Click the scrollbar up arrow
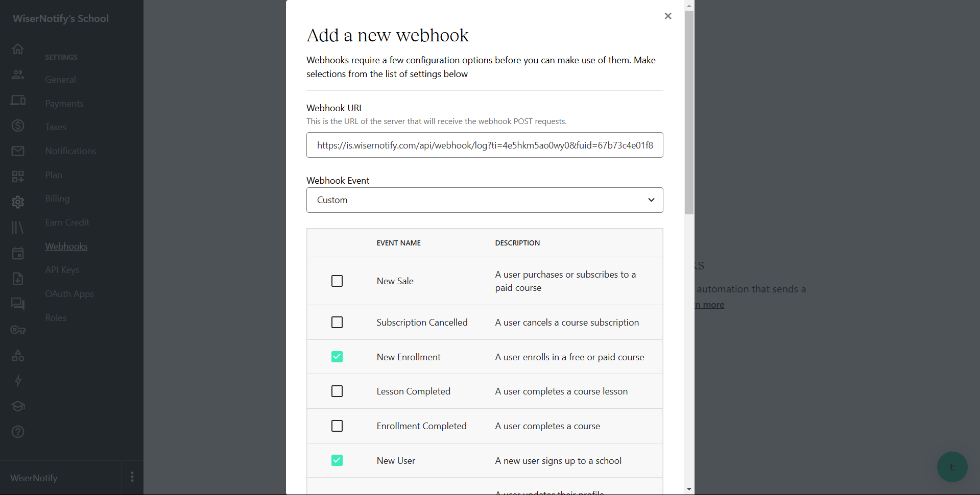The image size is (980, 495). (689, 6)
